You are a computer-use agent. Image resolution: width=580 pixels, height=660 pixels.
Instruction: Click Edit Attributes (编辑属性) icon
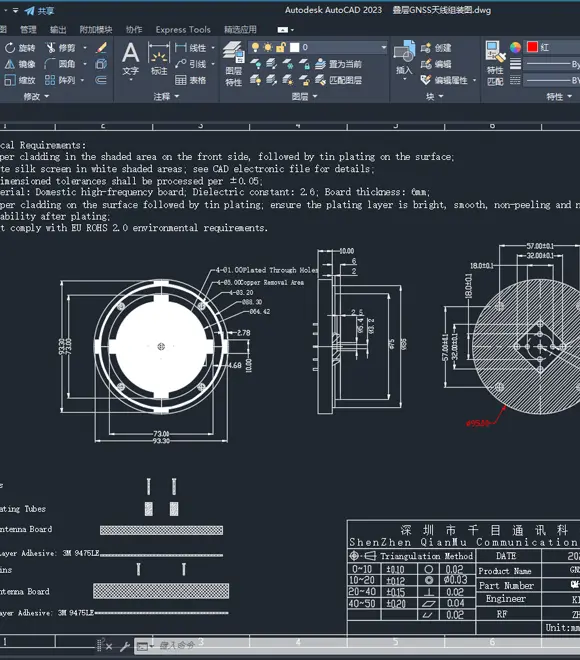444,80
